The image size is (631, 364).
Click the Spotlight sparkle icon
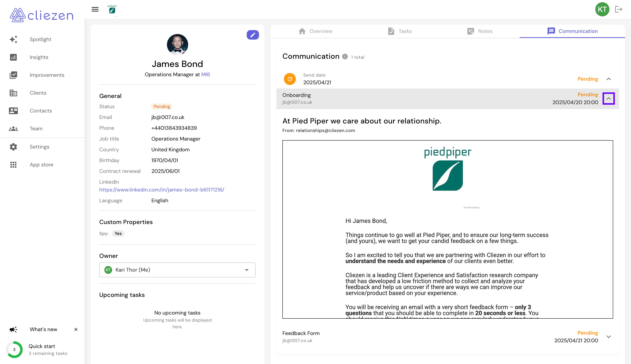point(14,39)
